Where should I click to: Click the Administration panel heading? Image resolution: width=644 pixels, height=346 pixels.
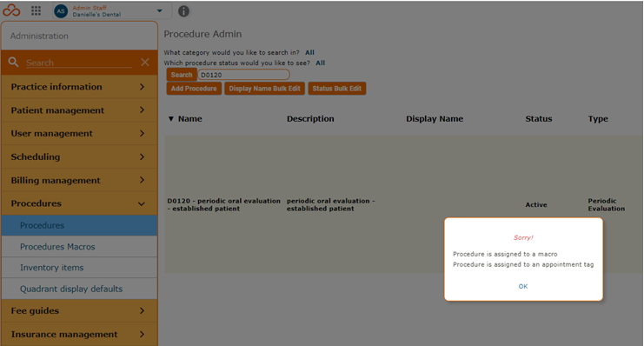click(x=39, y=36)
